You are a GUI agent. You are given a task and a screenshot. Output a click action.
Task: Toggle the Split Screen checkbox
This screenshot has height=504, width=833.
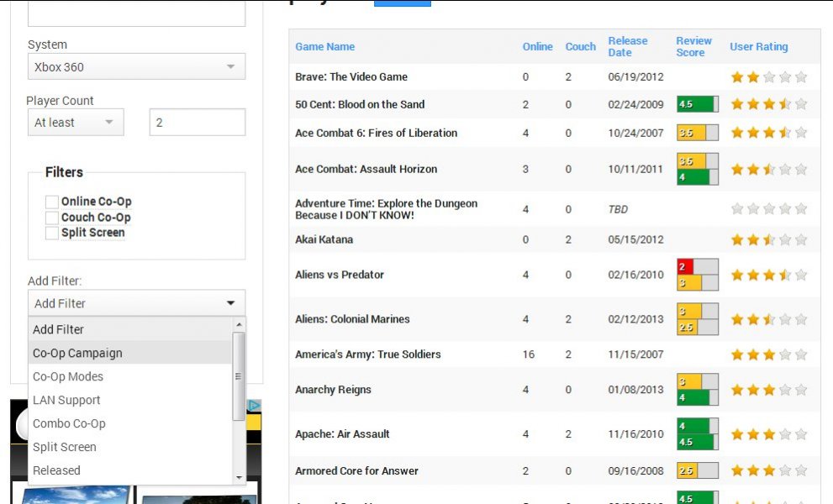click(x=52, y=233)
